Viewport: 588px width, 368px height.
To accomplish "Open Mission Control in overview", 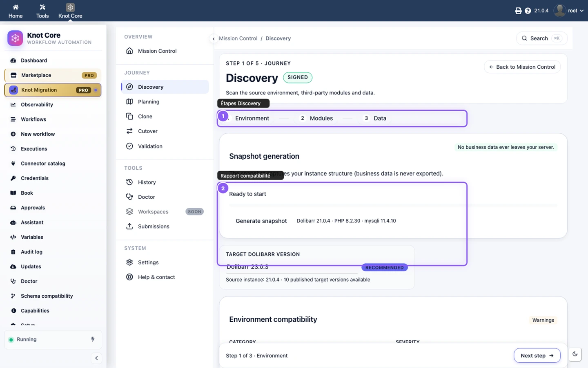I will point(165,51).
